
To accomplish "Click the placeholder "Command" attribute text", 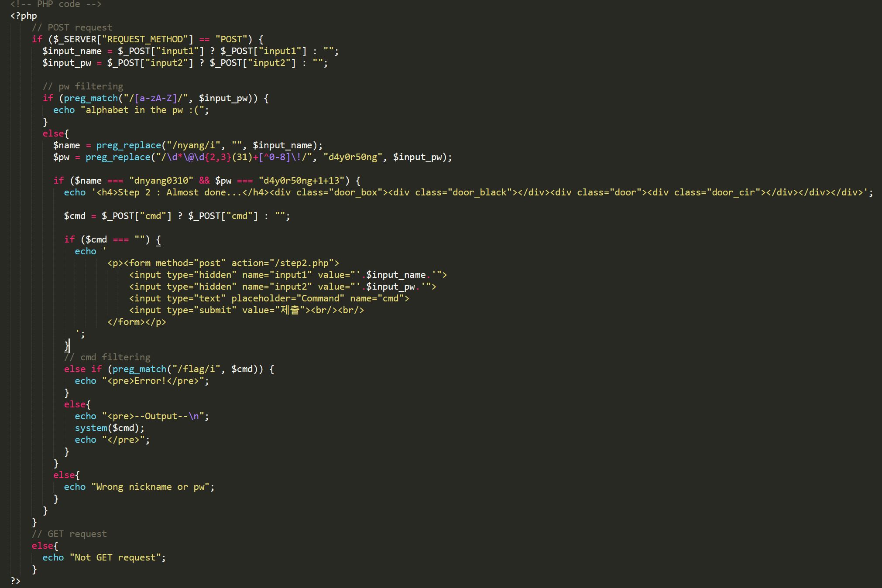I will point(320,298).
